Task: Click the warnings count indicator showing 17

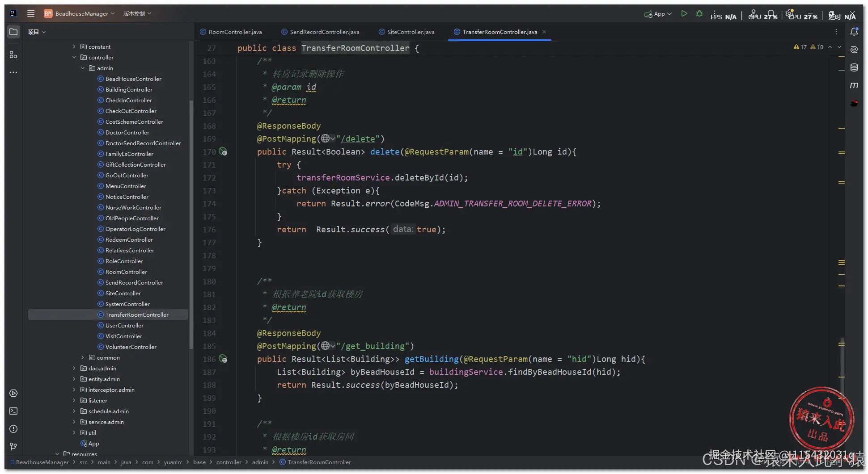Action: (800, 47)
